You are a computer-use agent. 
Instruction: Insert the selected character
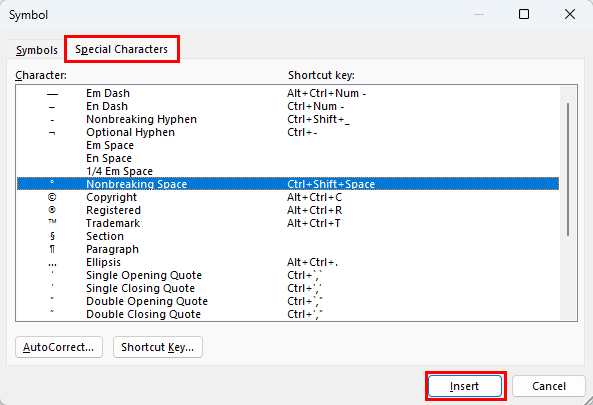coord(465,386)
